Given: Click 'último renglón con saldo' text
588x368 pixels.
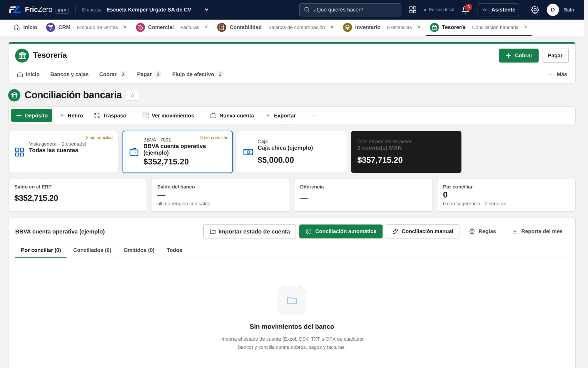Looking at the screenshot, I should 184,204.
